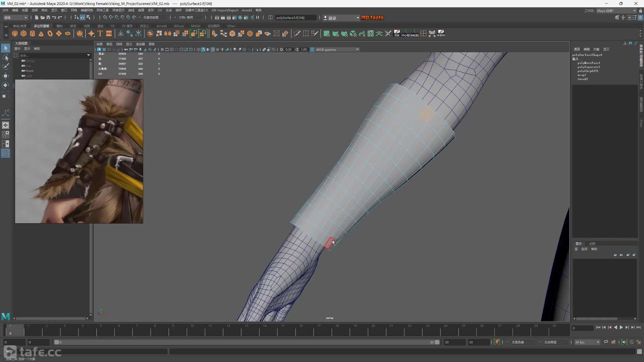Click the Mirror shelf icon
Viewport: 644px width, 362px height.
tap(168, 34)
